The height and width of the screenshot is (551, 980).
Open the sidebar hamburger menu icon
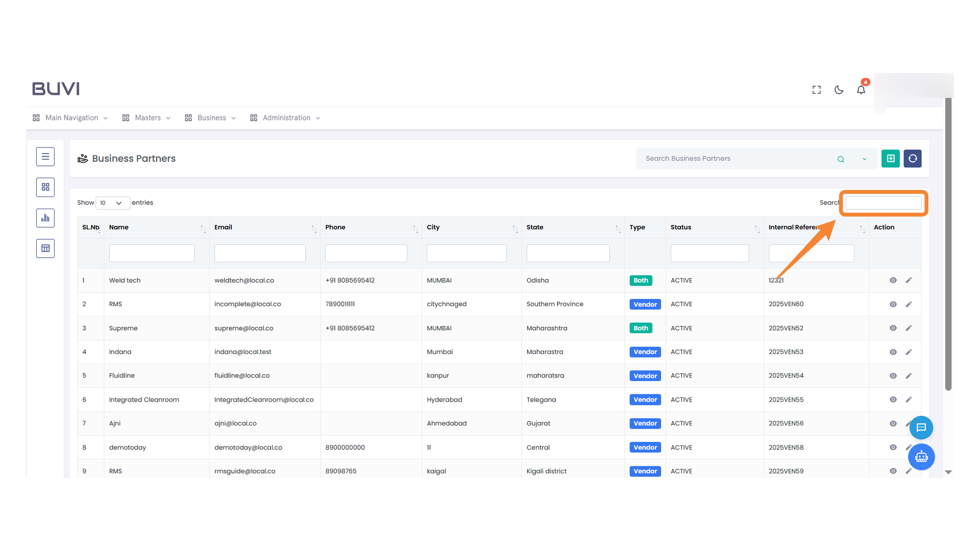(45, 157)
